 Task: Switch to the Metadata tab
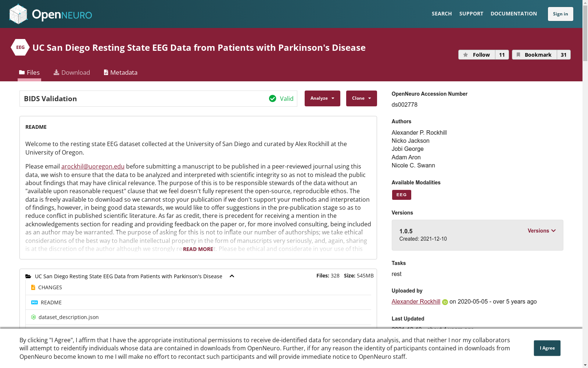121,72
